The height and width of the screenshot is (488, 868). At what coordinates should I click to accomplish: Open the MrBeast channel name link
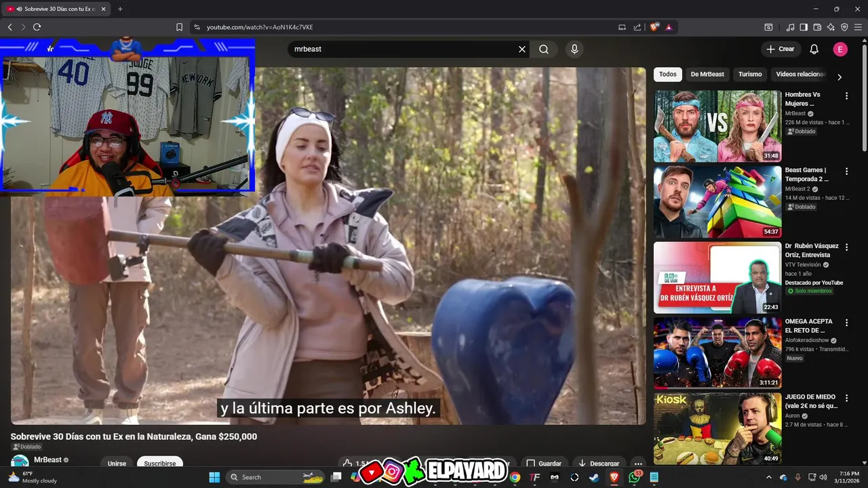47,460
